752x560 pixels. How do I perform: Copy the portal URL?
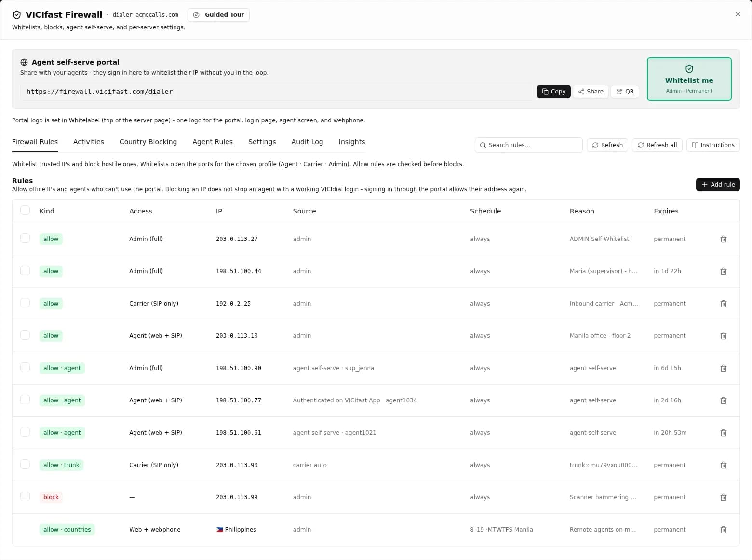553,92
